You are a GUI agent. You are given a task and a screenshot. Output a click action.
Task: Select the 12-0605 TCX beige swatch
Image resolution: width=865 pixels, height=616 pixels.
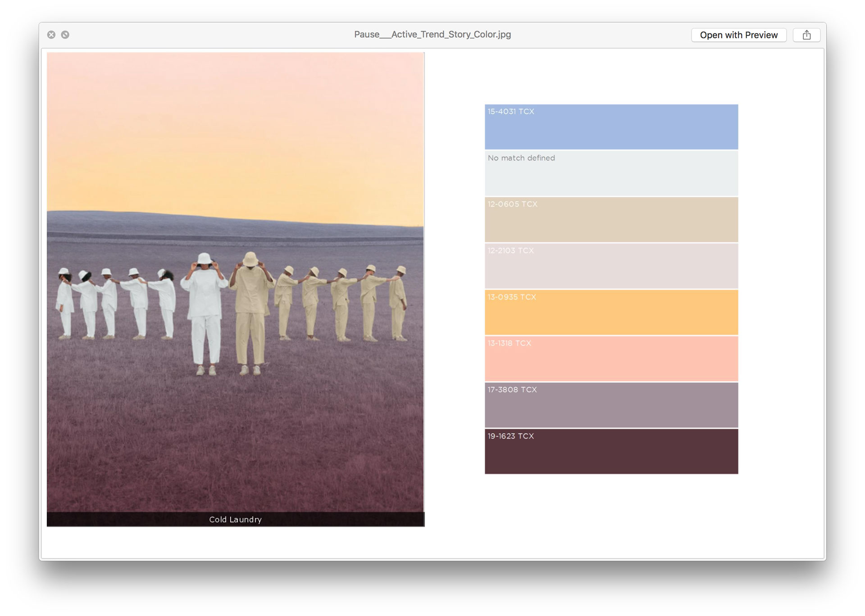(x=611, y=220)
